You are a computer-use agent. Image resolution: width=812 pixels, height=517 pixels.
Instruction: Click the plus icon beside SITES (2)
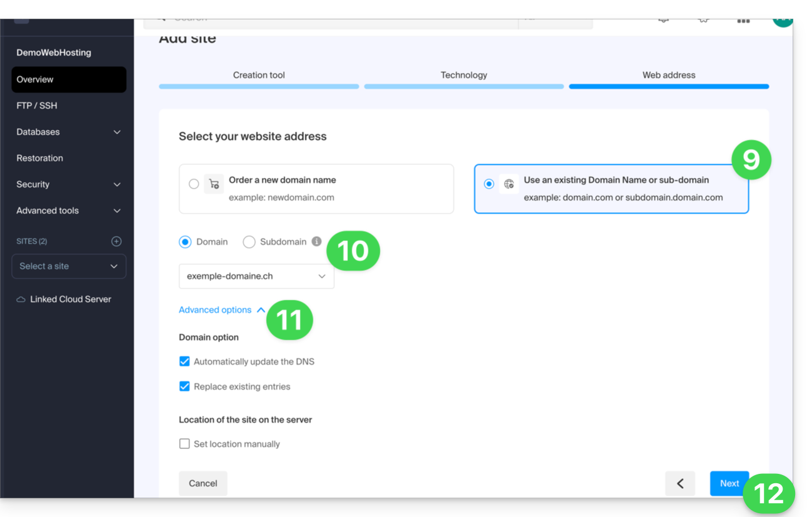coord(116,241)
